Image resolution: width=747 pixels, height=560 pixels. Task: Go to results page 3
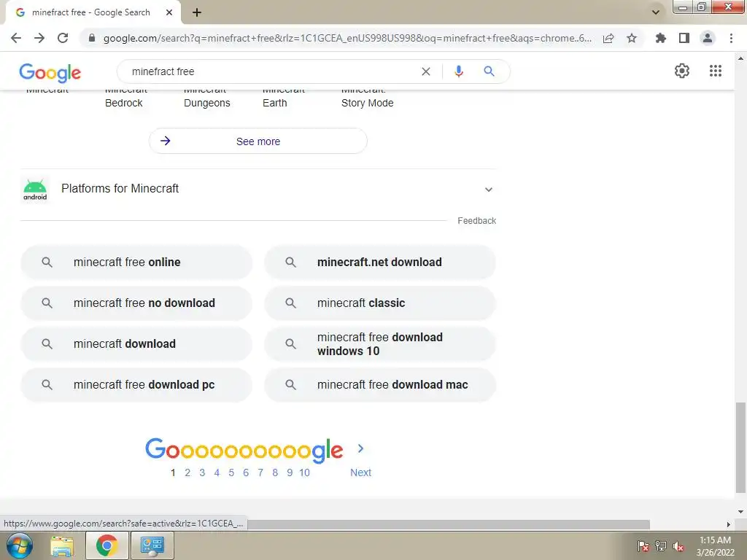(202, 472)
